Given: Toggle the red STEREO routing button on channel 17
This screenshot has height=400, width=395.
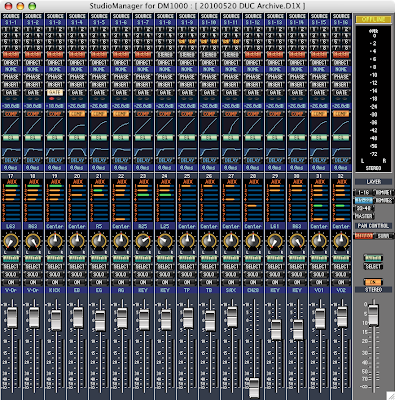Looking at the screenshot, I should click(11, 54).
